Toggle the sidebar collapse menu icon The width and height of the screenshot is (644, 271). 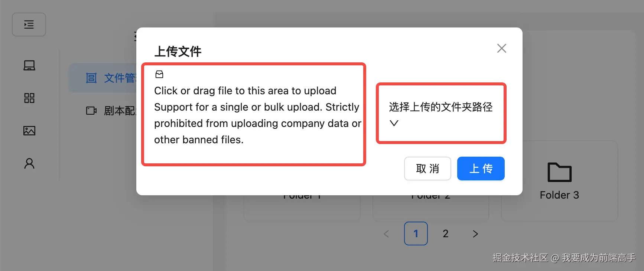click(x=29, y=25)
